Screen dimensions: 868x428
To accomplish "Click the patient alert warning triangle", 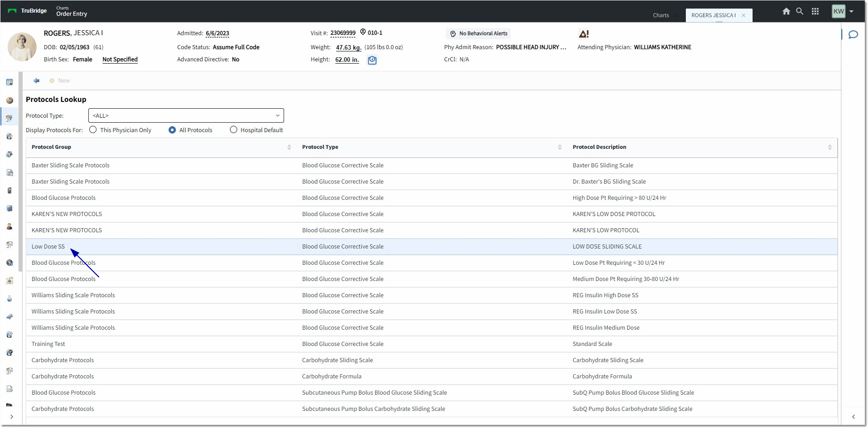I will coord(583,34).
